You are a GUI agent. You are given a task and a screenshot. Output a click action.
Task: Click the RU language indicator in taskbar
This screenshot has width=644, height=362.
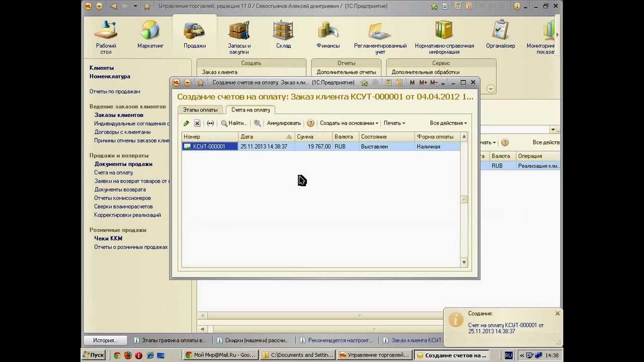(x=509, y=355)
